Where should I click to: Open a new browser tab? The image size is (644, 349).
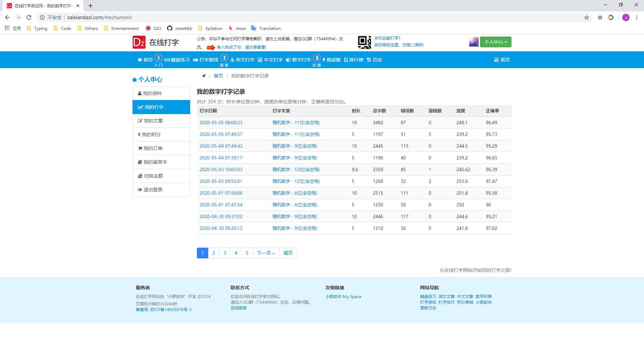(91, 6)
